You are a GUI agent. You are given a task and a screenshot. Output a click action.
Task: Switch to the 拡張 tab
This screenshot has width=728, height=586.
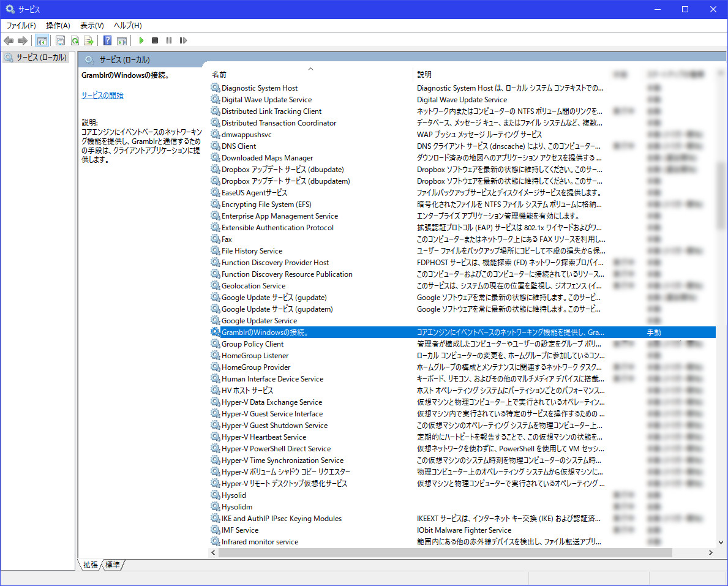[90, 565]
